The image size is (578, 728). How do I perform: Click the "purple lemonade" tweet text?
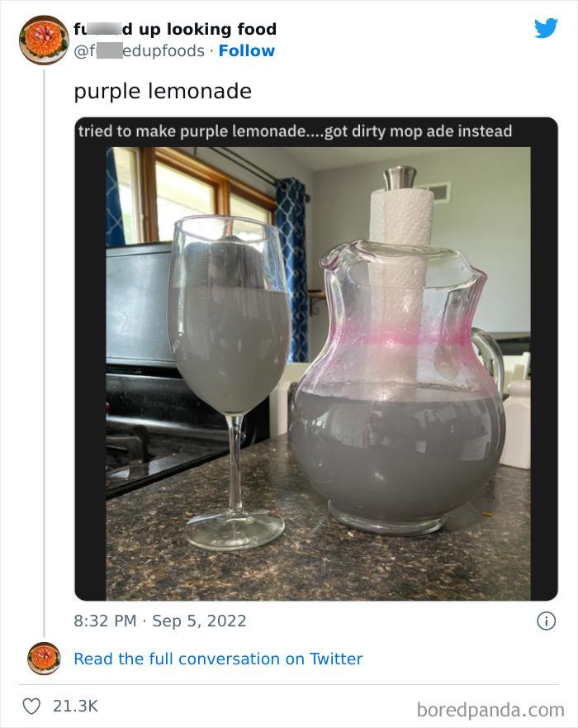(x=163, y=91)
